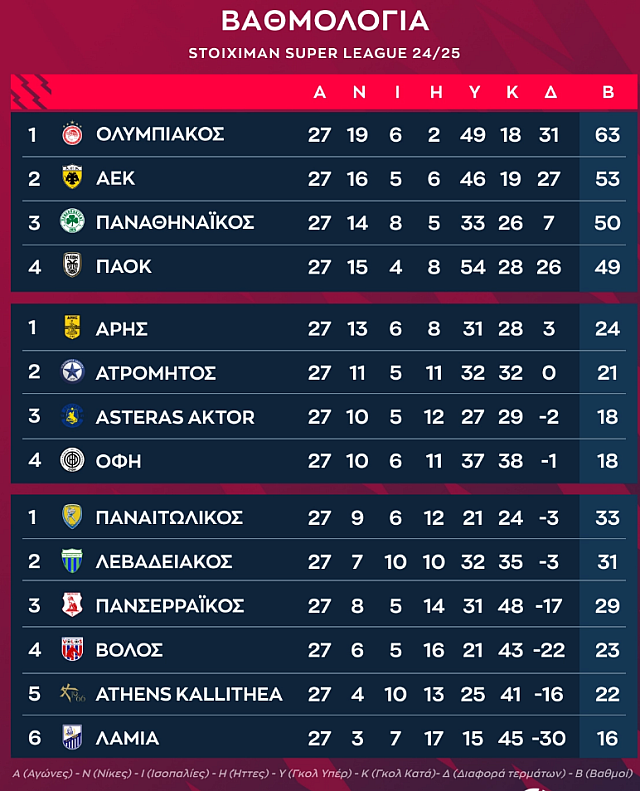
Task: Click the ΟΛΥΜΠΙΑΚΟΣ team name
Action: (160, 134)
